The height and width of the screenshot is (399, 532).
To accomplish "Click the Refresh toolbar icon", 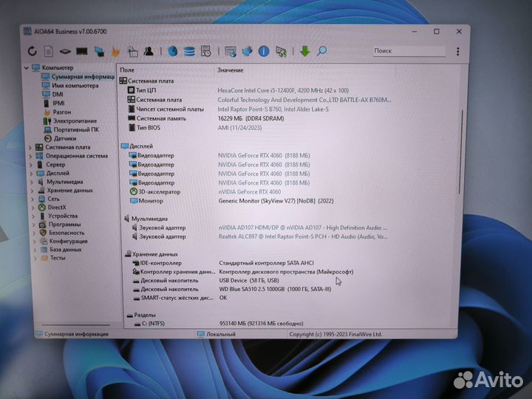I will [x=33, y=51].
